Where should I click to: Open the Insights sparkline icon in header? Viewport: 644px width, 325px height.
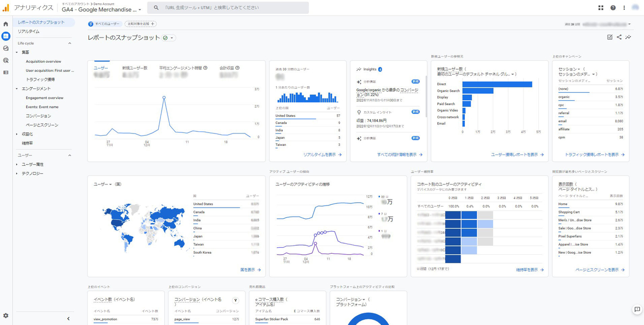click(628, 37)
